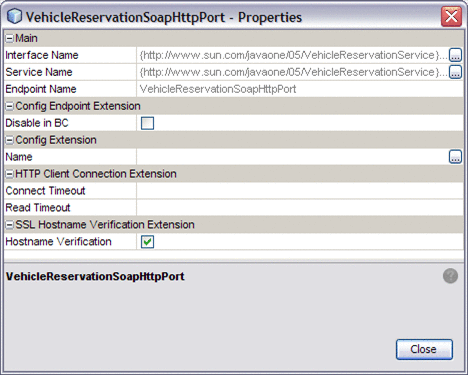The width and height of the screenshot is (468, 375).
Task: Enable the Disable in BC checkbox
Action: (x=147, y=123)
